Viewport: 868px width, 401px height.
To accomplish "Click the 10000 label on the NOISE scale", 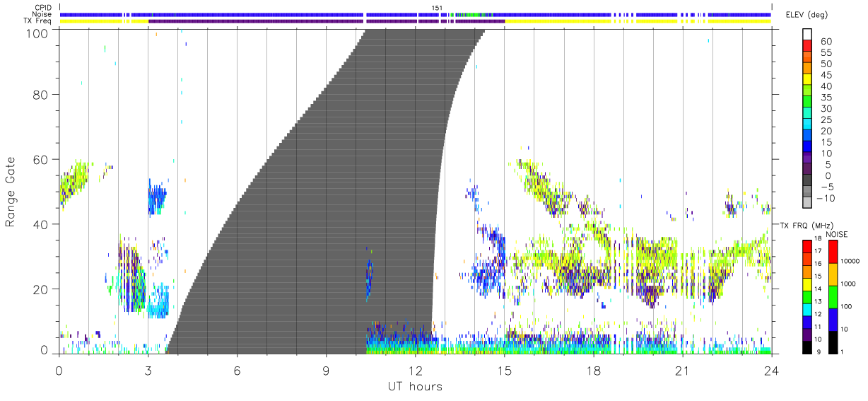I will coord(850,262).
